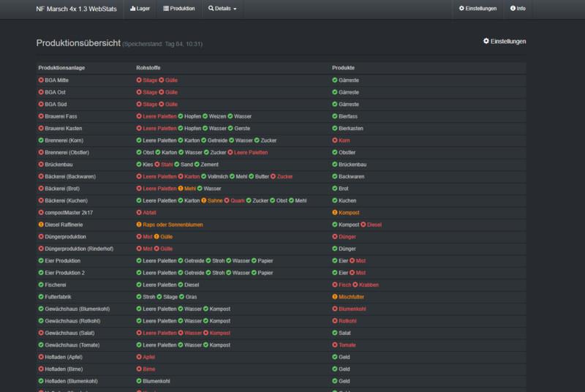Click red icon before Abfall raw material
Screen dimensions: 585x392
139,213
